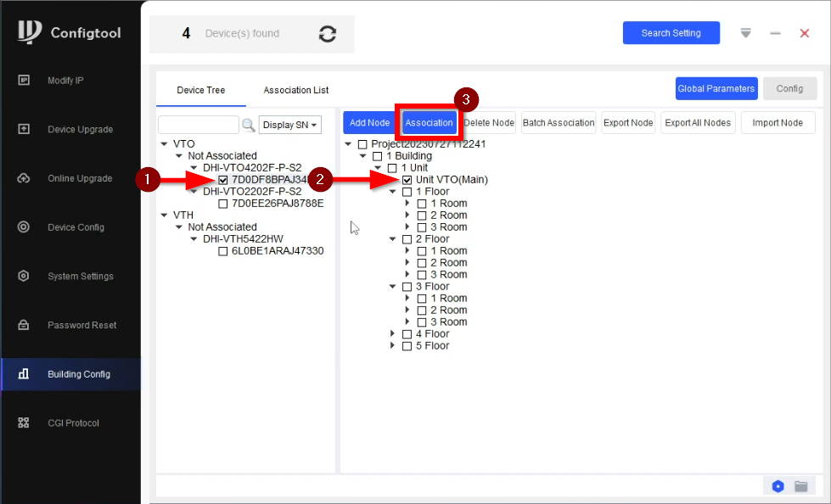The image size is (831, 504).
Task: Check the 6L0BE1ARAJ47330 device checkbox
Action: tap(223, 251)
